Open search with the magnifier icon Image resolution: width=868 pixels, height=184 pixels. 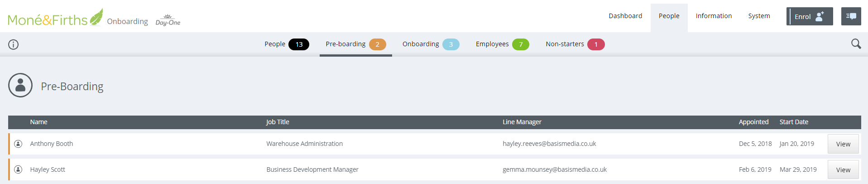click(856, 44)
